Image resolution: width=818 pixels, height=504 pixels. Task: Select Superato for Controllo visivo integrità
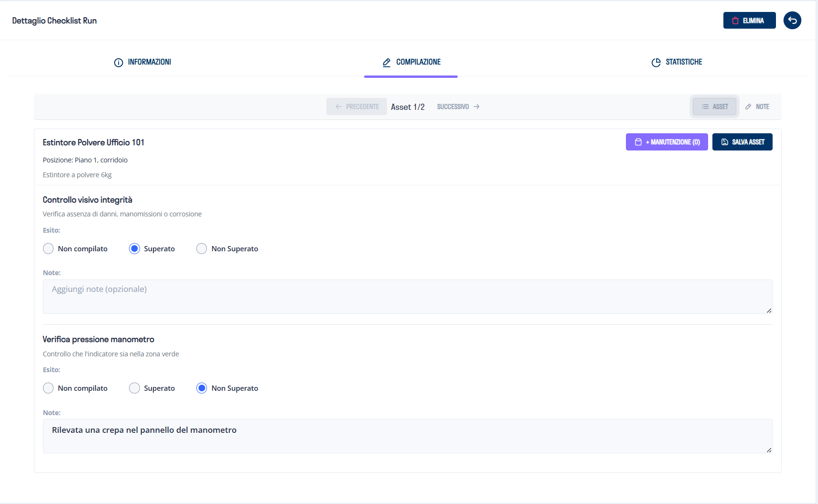(x=135, y=249)
